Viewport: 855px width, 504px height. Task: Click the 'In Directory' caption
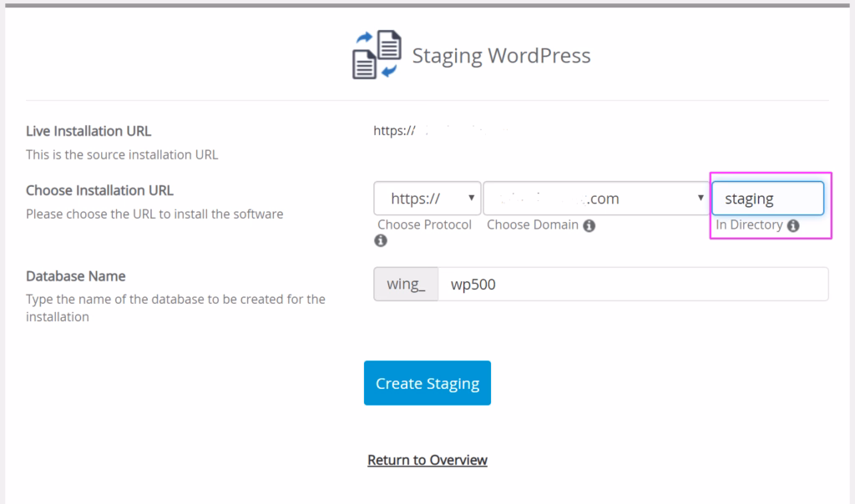[749, 225]
